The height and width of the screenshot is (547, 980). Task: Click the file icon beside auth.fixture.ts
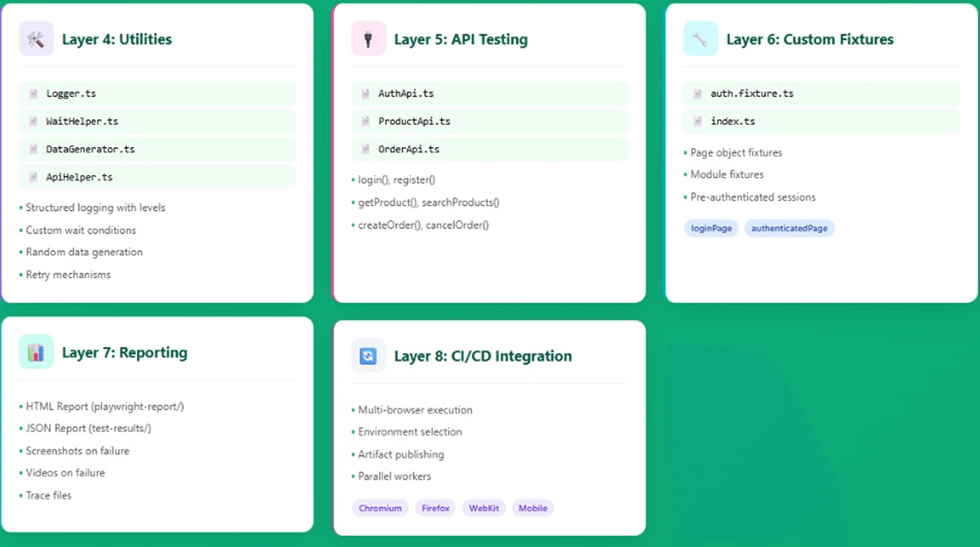(697, 94)
